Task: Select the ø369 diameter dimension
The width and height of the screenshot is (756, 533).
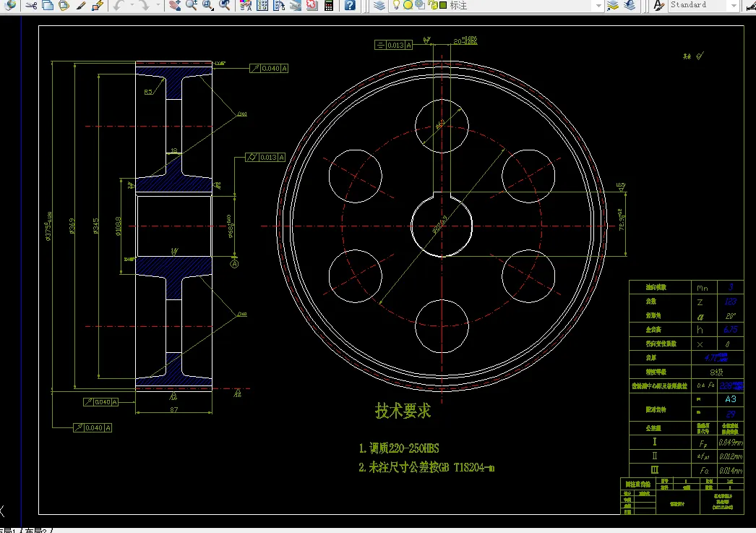Action: pos(72,226)
